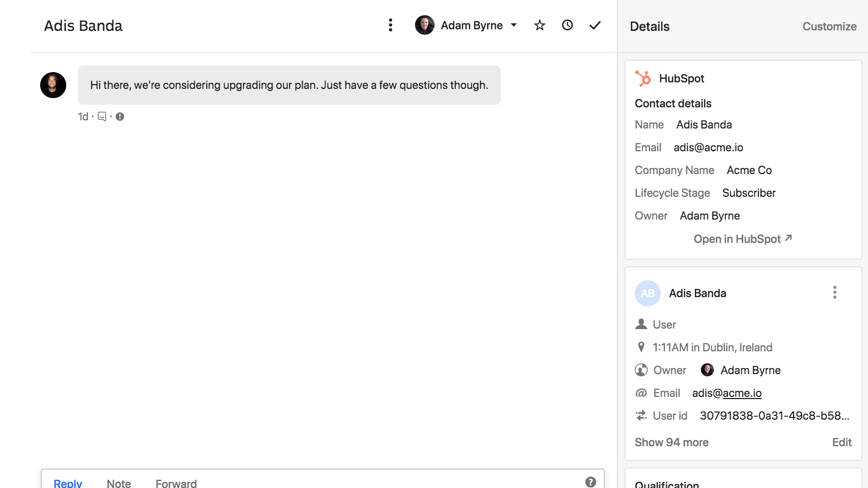This screenshot has height=488, width=868.
Task: Open the help question mark icon
Action: (x=591, y=481)
